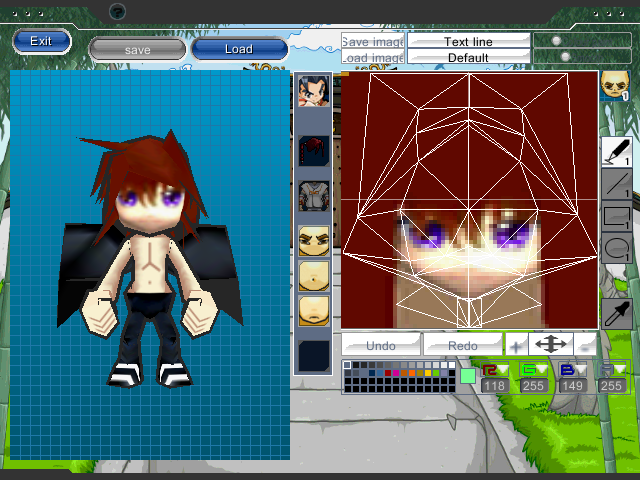Click the blue Load button
Viewport: 640px width, 480px height.
point(239,49)
